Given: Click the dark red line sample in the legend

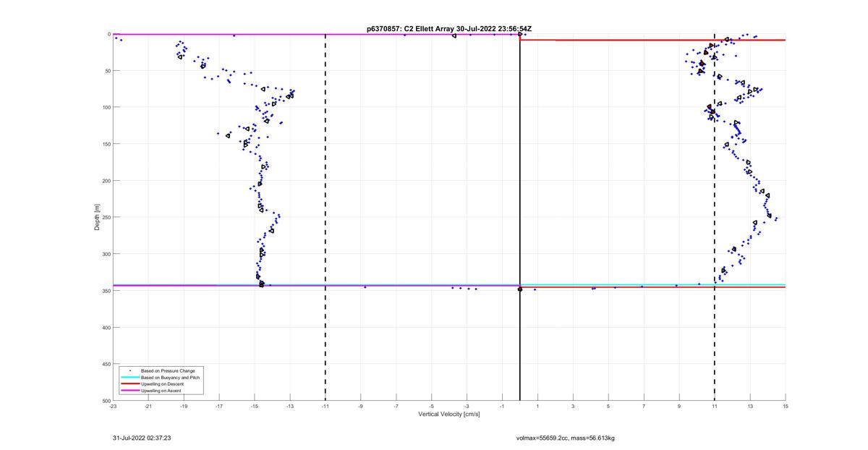Looking at the screenshot, I should (130, 384).
